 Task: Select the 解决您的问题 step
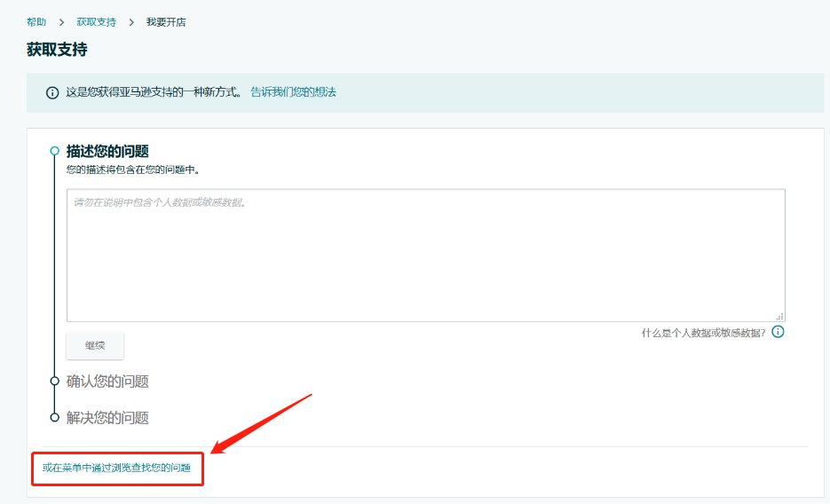[107, 418]
